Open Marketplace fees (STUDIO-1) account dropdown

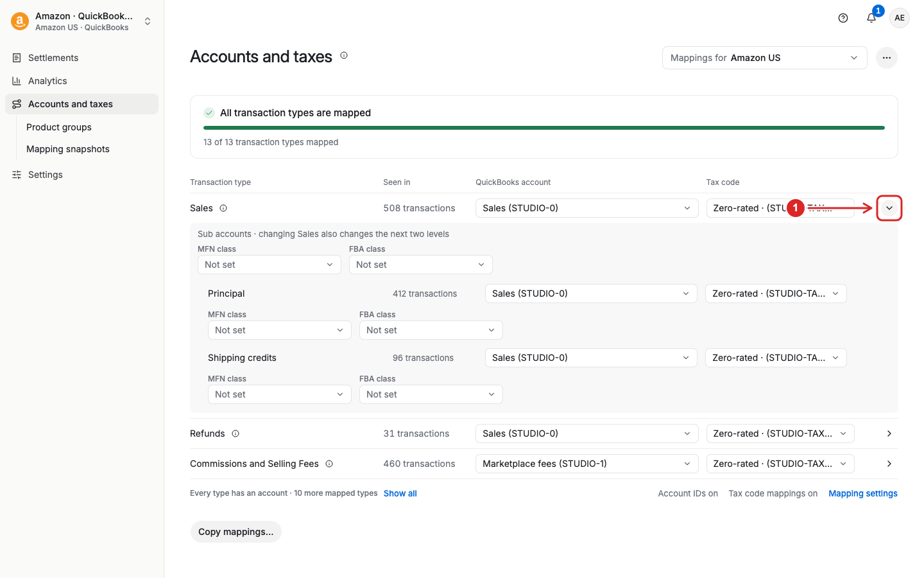pyautogui.click(x=587, y=464)
